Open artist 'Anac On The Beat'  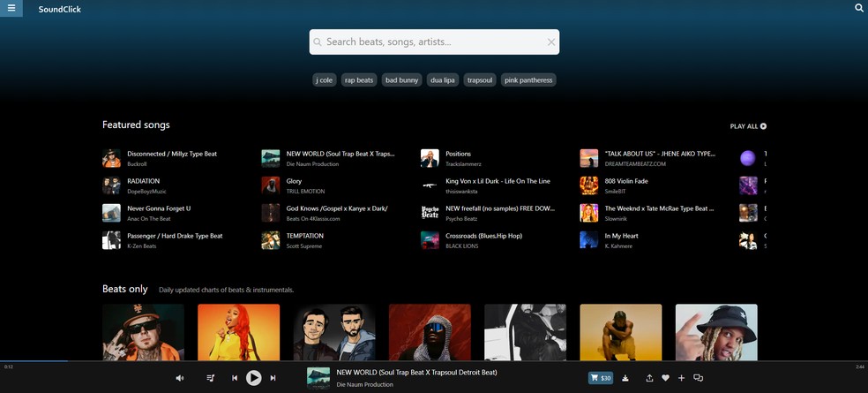(x=149, y=219)
